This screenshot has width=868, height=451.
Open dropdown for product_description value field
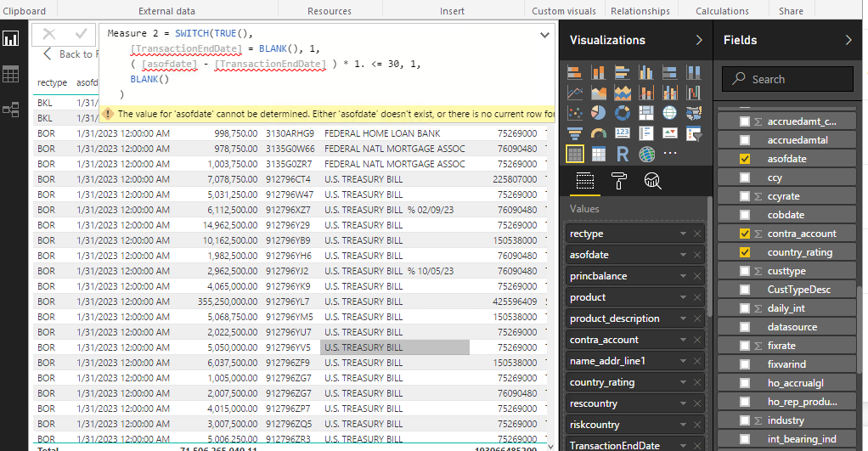[x=683, y=319]
